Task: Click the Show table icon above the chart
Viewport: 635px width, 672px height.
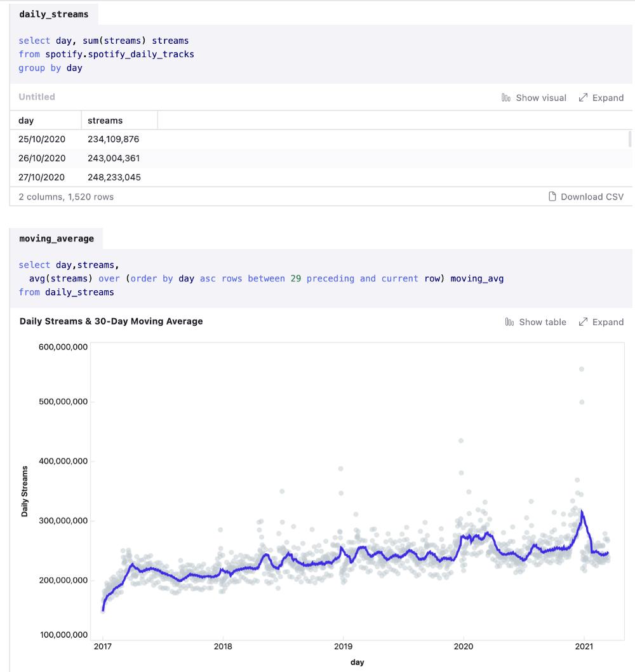Action: point(509,322)
